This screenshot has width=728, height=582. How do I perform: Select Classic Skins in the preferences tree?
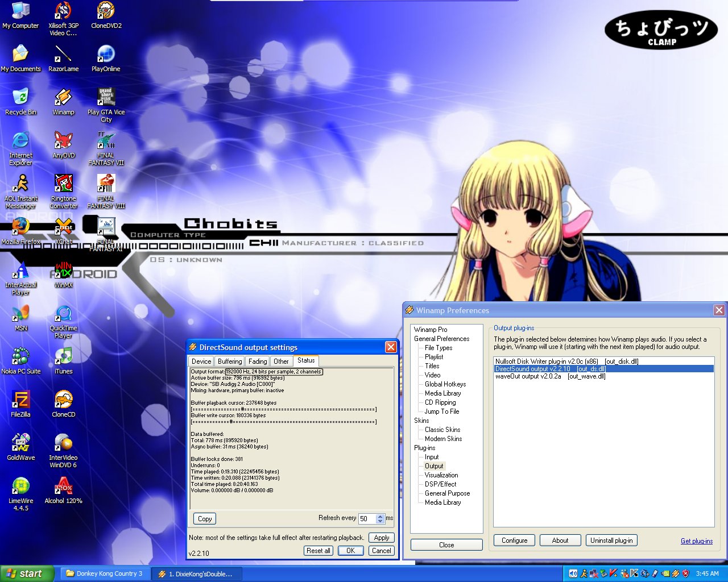click(x=442, y=430)
